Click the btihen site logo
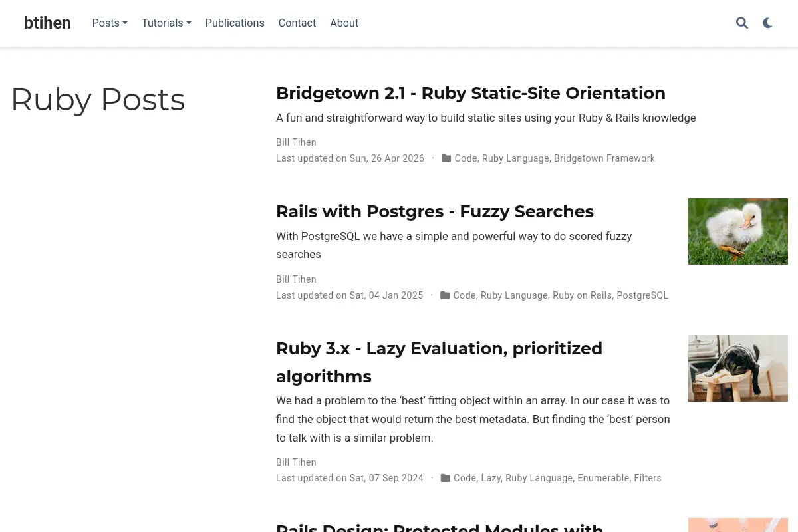The height and width of the screenshot is (532, 798). (47, 23)
